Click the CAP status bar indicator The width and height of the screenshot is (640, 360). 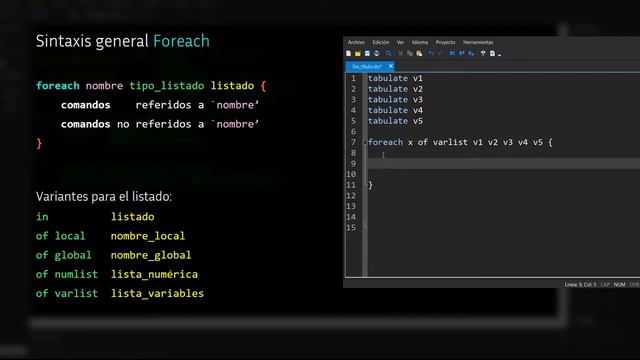click(x=605, y=284)
